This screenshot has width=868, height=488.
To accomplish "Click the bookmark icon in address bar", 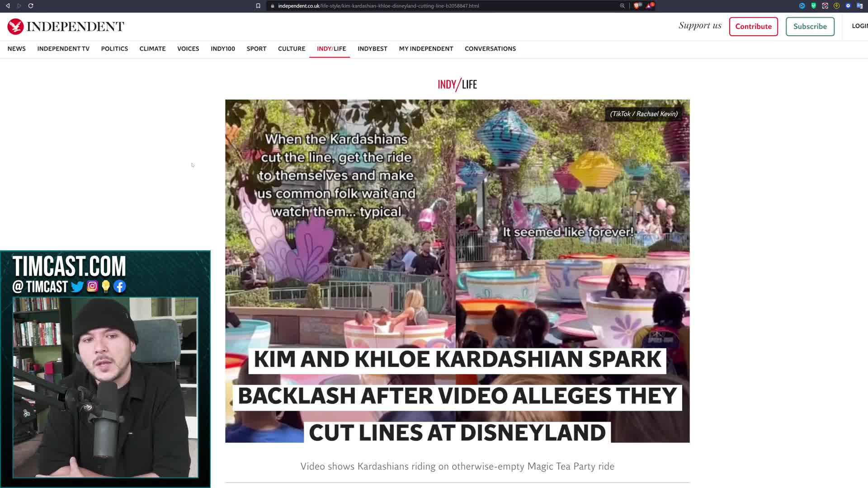I will 258,6.
